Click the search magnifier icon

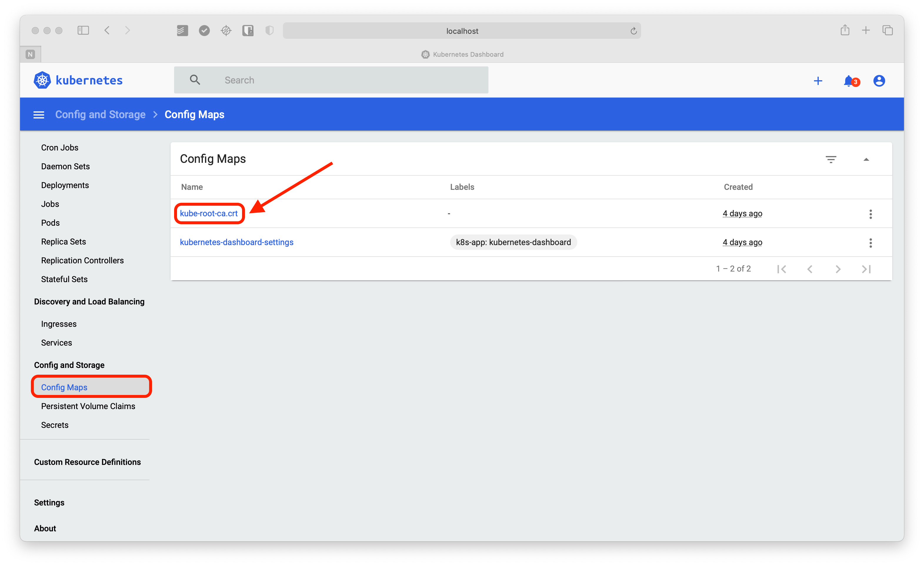[x=195, y=80]
